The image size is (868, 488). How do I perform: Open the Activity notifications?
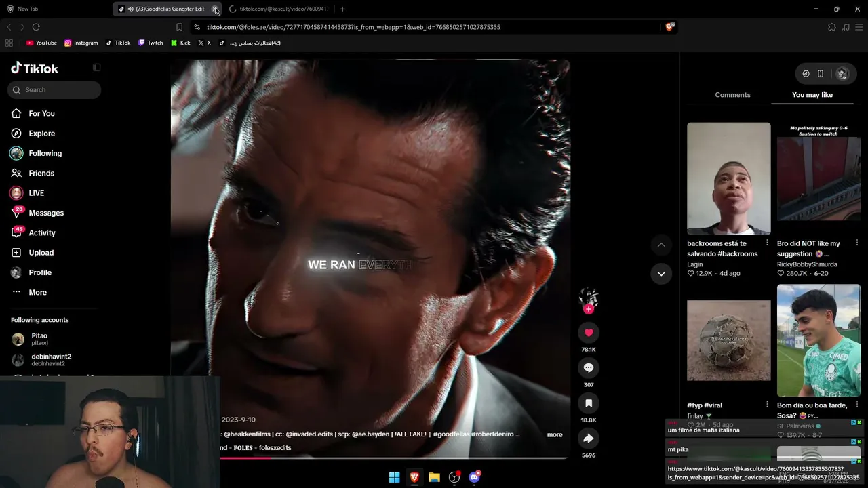(42, 232)
